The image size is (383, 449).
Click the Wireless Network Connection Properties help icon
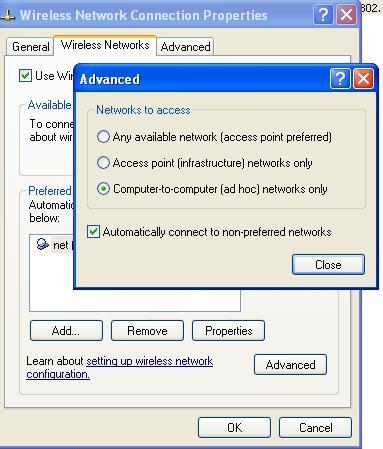tap(323, 15)
